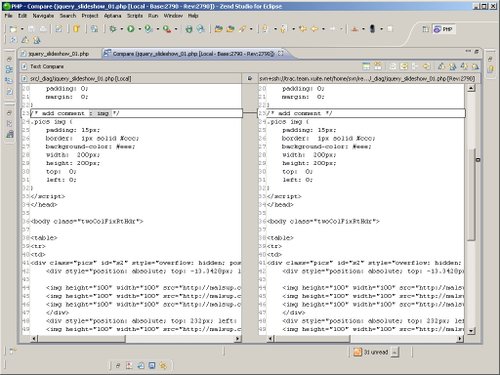Click the body class line in left pane
The width and height of the screenshot is (500, 375).
(x=87, y=221)
